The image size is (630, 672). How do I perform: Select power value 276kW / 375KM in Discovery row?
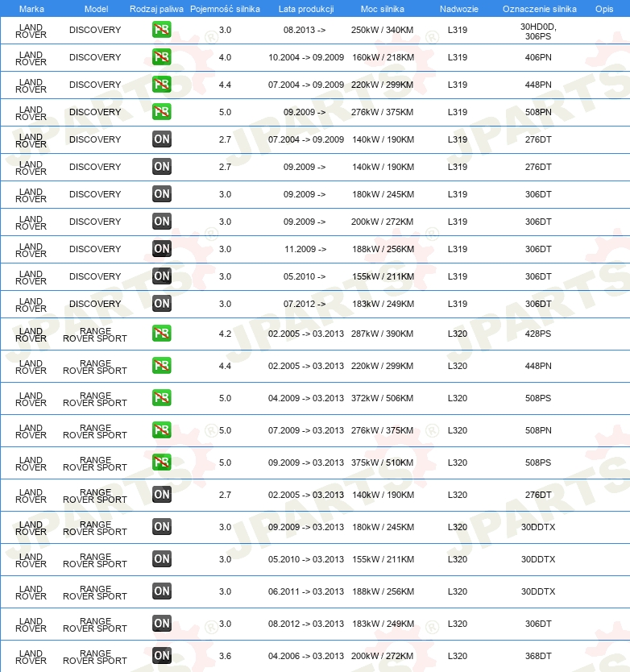pyautogui.click(x=383, y=112)
